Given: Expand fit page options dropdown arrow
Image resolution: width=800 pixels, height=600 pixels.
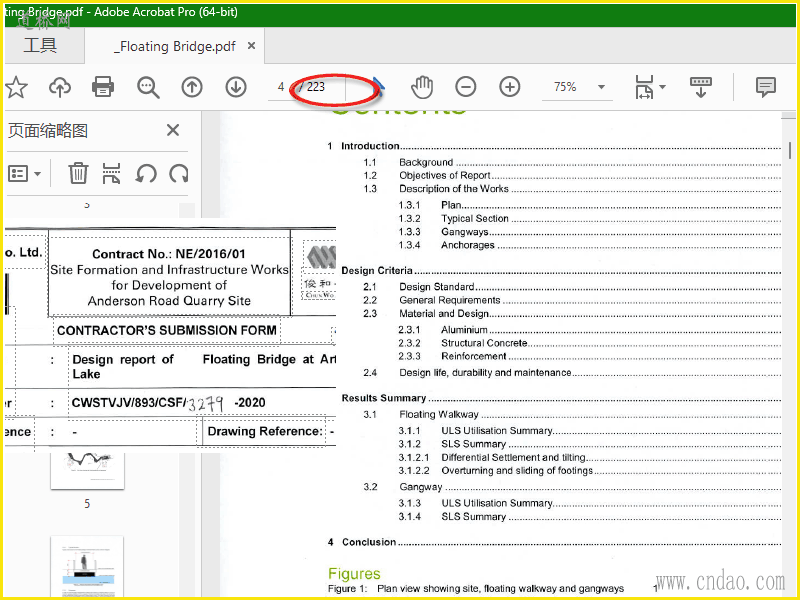Looking at the screenshot, I should [662, 87].
